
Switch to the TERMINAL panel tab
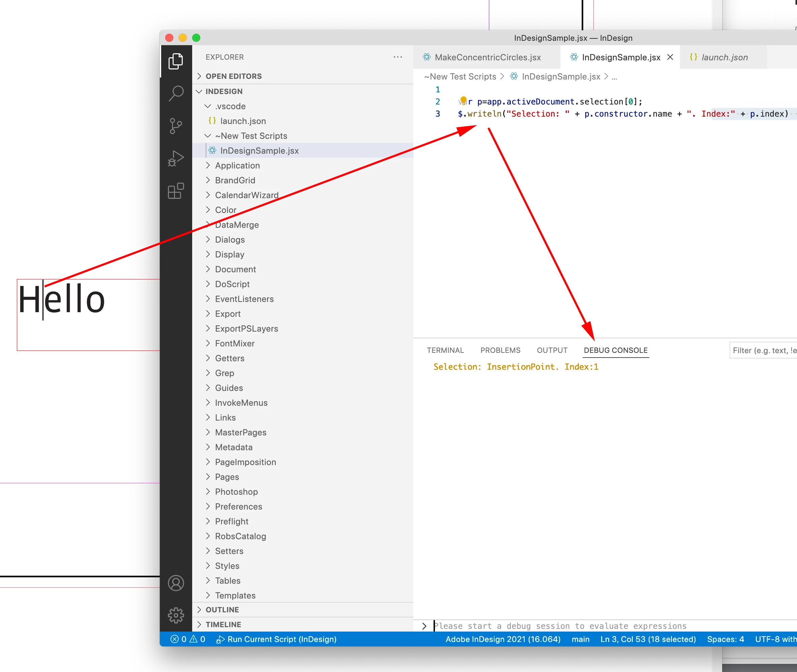click(445, 350)
